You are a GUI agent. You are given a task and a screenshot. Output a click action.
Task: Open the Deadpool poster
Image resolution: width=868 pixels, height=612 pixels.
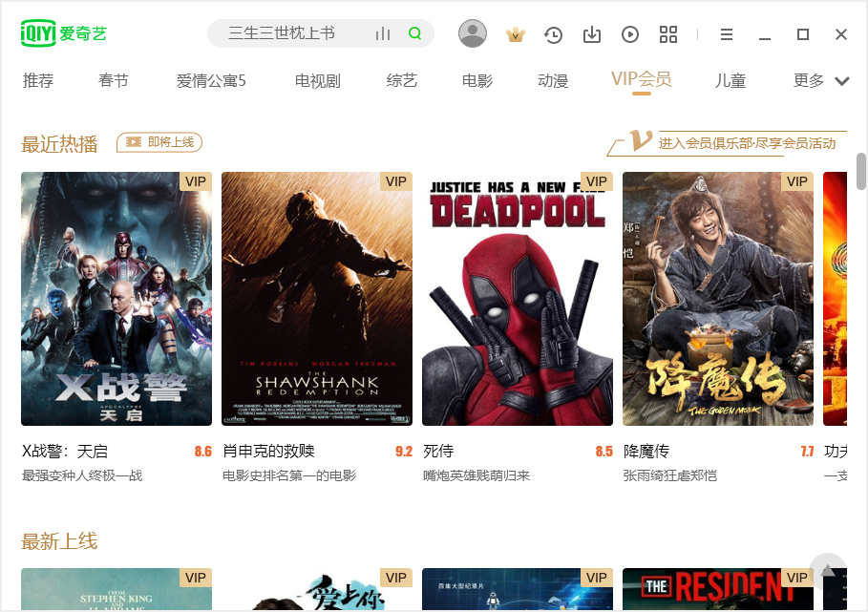tap(517, 299)
